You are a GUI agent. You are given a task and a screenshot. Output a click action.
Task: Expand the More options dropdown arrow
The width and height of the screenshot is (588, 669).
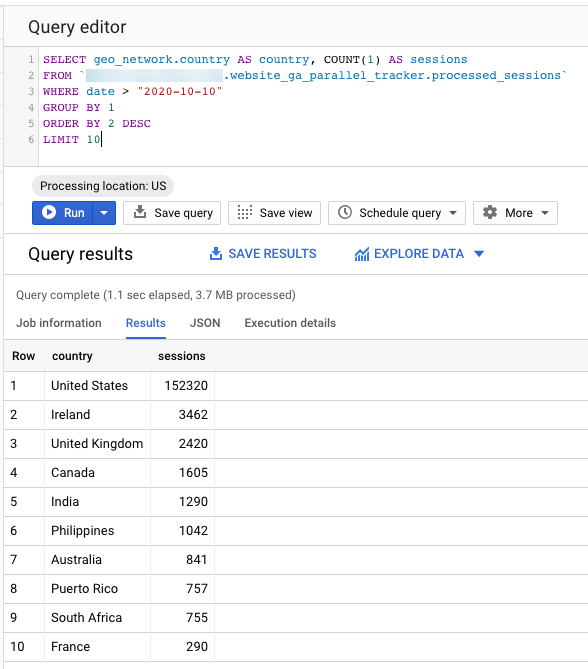coord(545,213)
